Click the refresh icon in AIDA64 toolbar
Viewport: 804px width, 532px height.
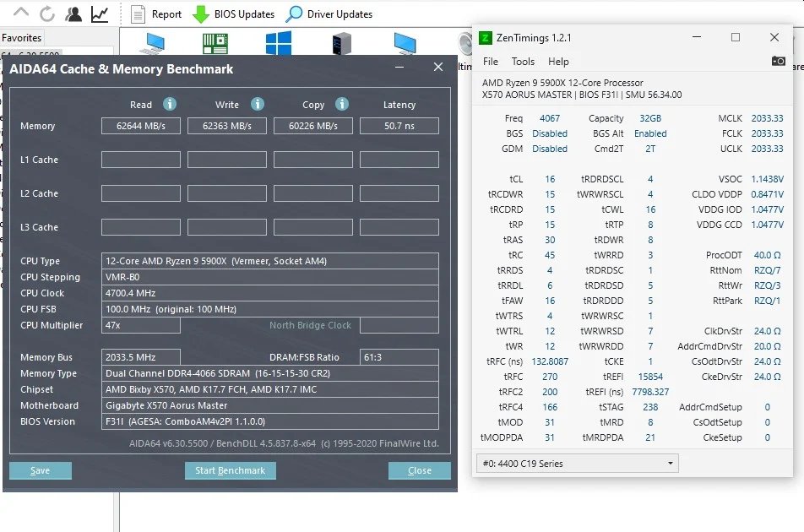click(x=47, y=14)
